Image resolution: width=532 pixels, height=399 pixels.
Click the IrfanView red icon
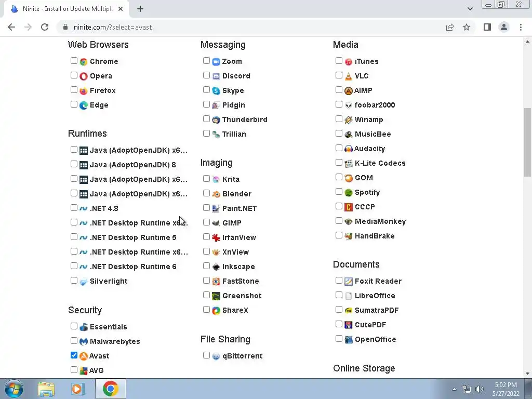click(x=216, y=238)
